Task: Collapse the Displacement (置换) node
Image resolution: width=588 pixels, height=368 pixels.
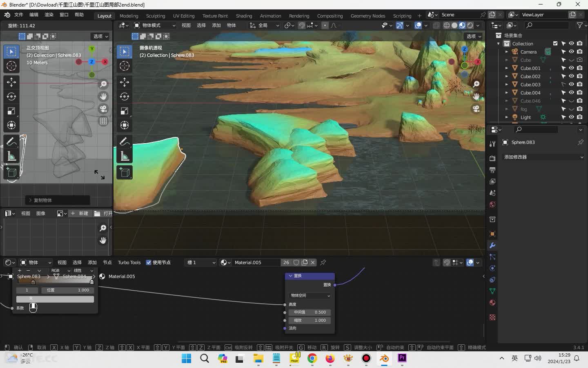Action: click(291, 276)
